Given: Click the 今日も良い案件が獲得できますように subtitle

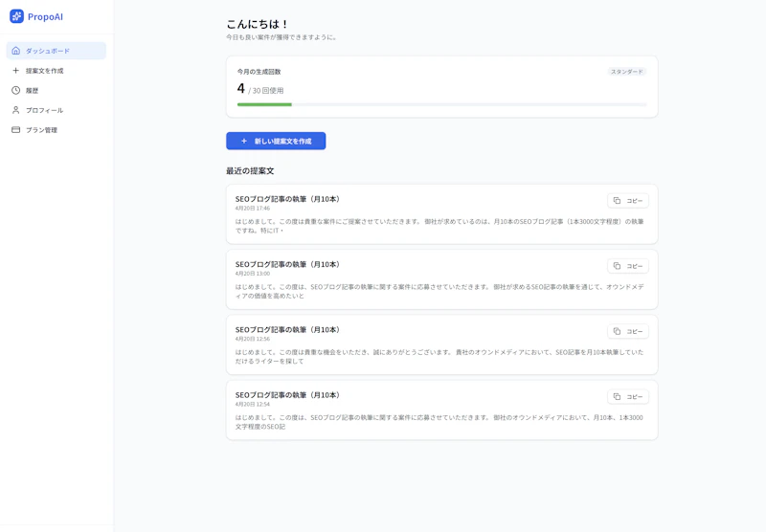Looking at the screenshot, I should click(282, 37).
